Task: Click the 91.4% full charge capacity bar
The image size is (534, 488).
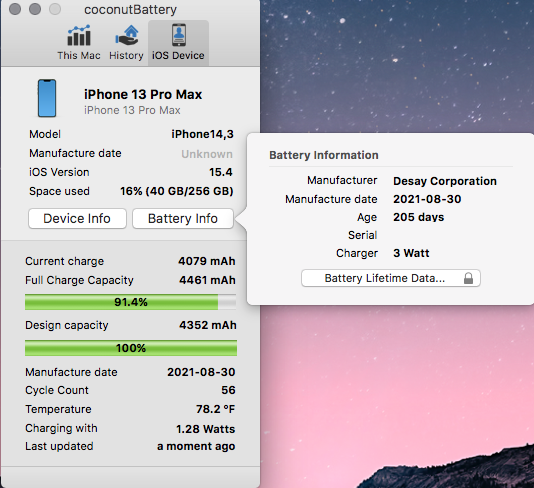Action: point(130,302)
